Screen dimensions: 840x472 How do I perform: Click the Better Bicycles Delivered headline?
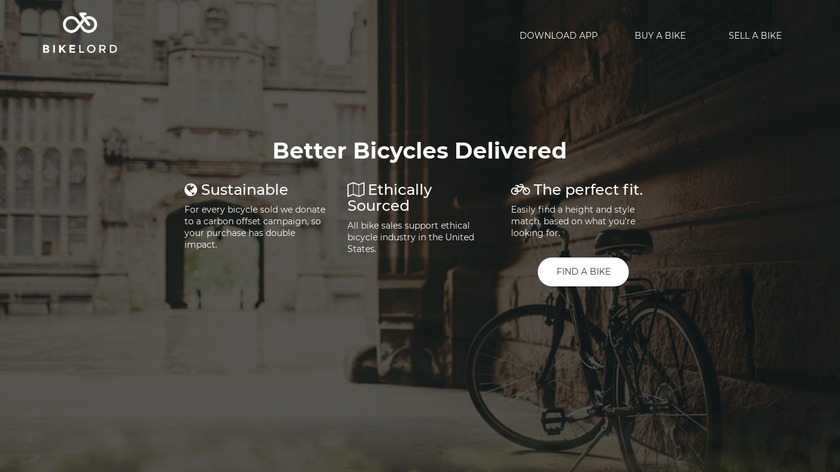click(x=419, y=151)
